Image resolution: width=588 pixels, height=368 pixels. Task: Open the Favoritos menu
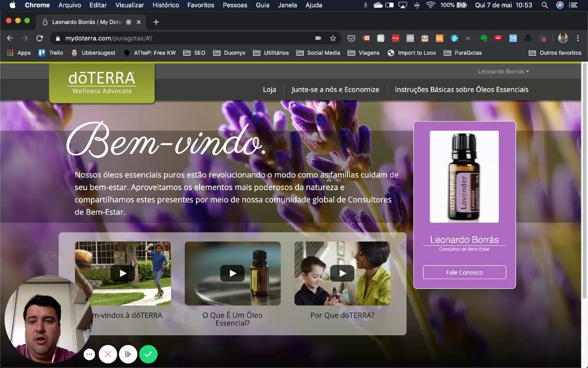[x=201, y=5]
